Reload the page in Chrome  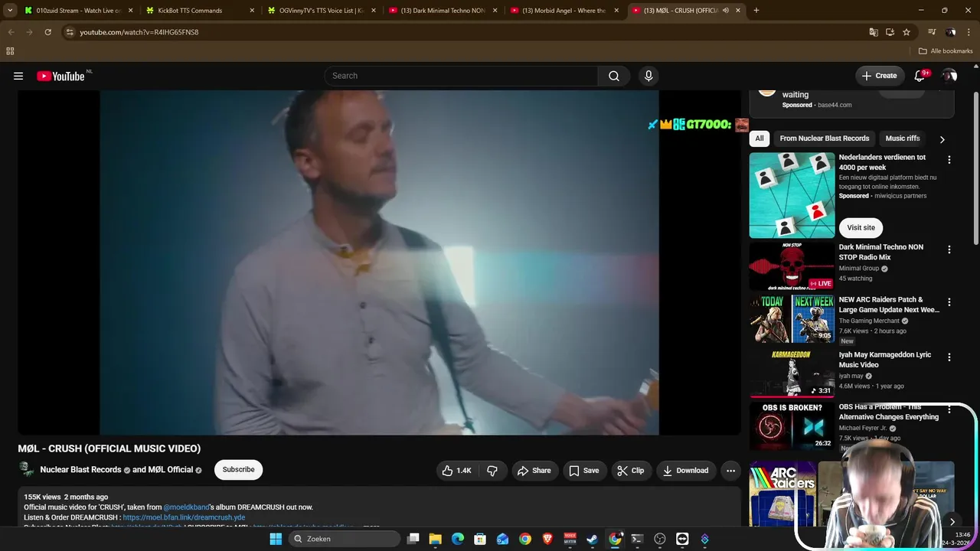[x=47, y=32]
